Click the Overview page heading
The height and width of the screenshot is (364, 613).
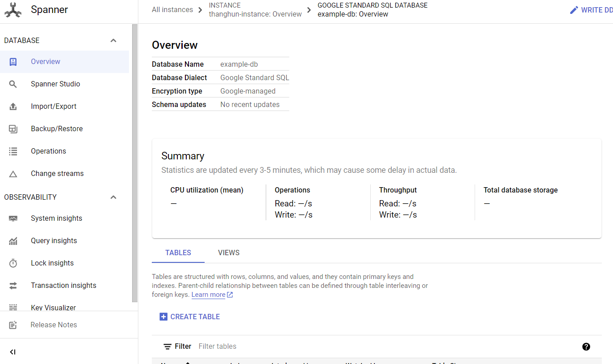point(175,45)
